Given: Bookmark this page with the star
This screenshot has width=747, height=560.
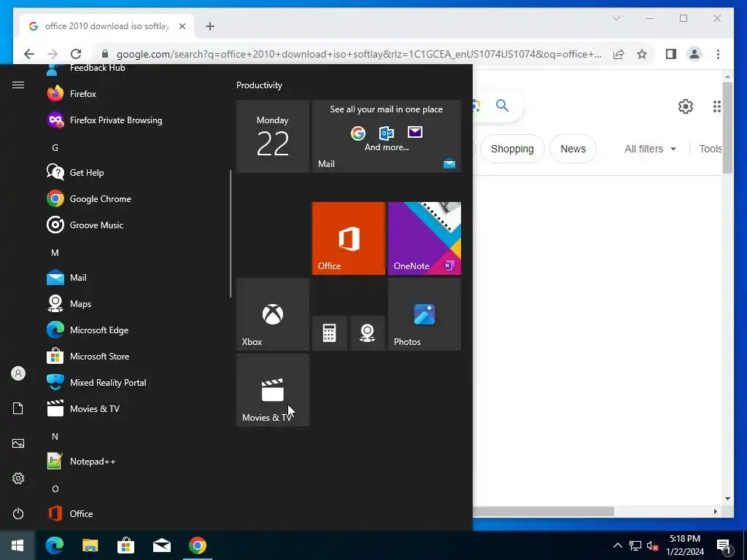Looking at the screenshot, I should click(642, 54).
